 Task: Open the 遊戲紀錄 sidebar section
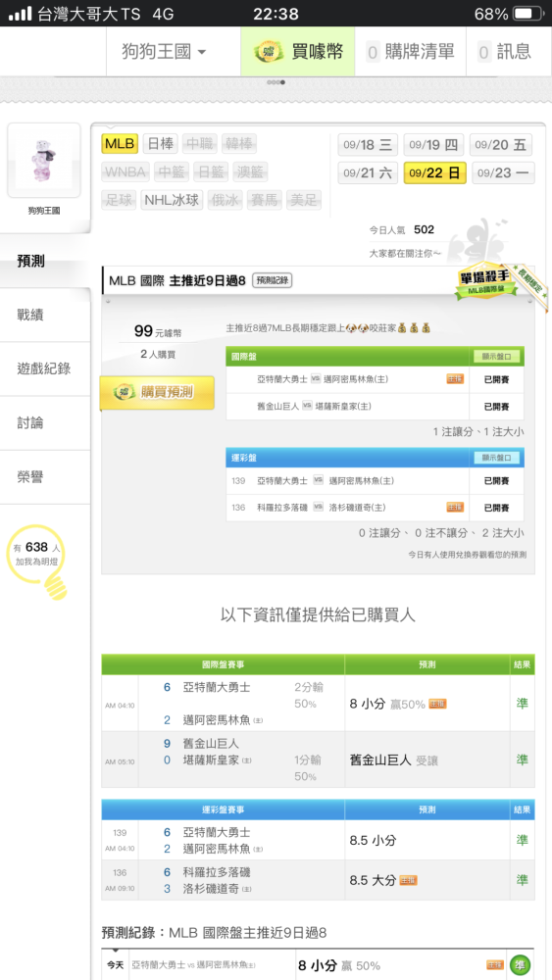(x=45, y=368)
